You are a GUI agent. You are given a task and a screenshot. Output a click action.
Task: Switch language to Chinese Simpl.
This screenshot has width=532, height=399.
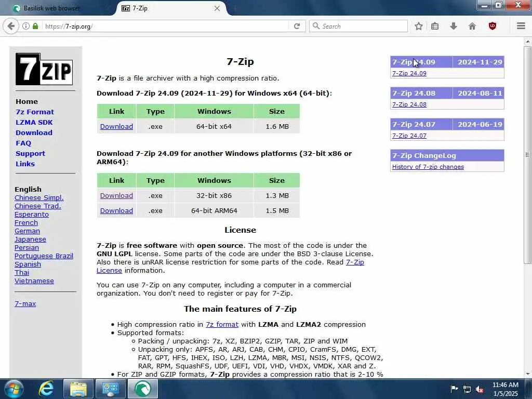coord(39,198)
